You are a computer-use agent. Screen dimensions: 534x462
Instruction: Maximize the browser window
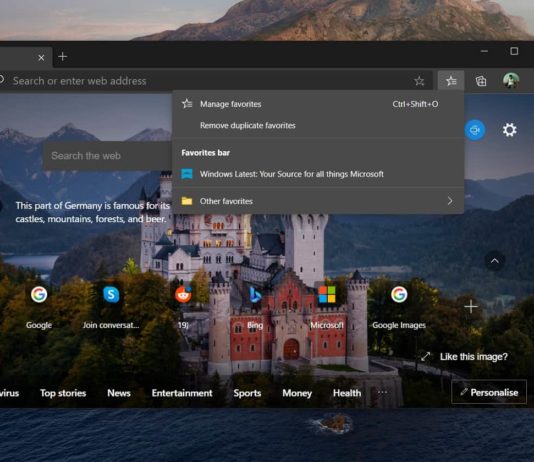[514, 51]
